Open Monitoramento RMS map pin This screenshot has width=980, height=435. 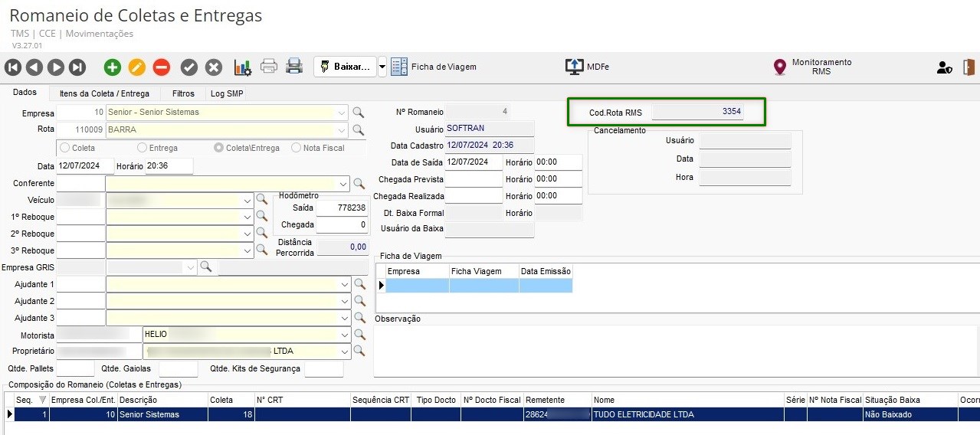coord(780,67)
